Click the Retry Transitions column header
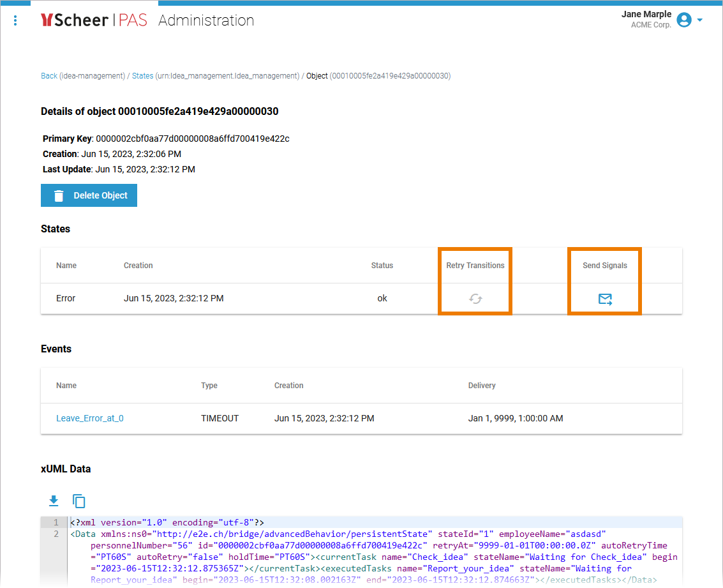The image size is (723, 588). [475, 266]
